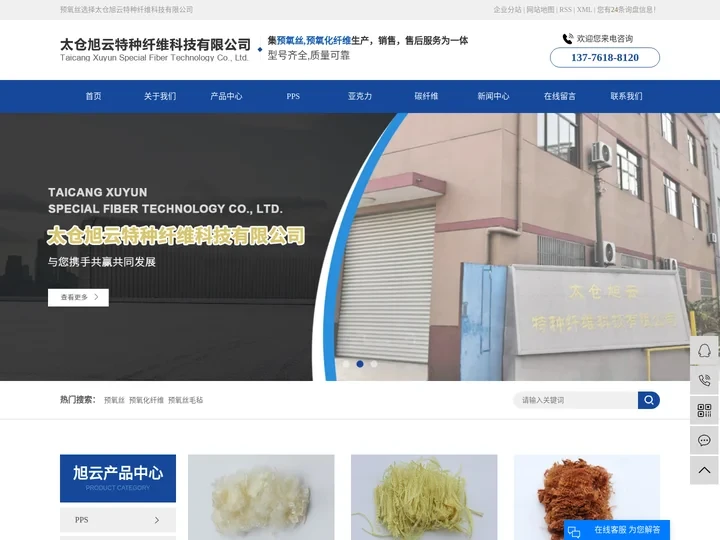Click the XML top link
The height and width of the screenshot is (540, 720).
point(584,10)
